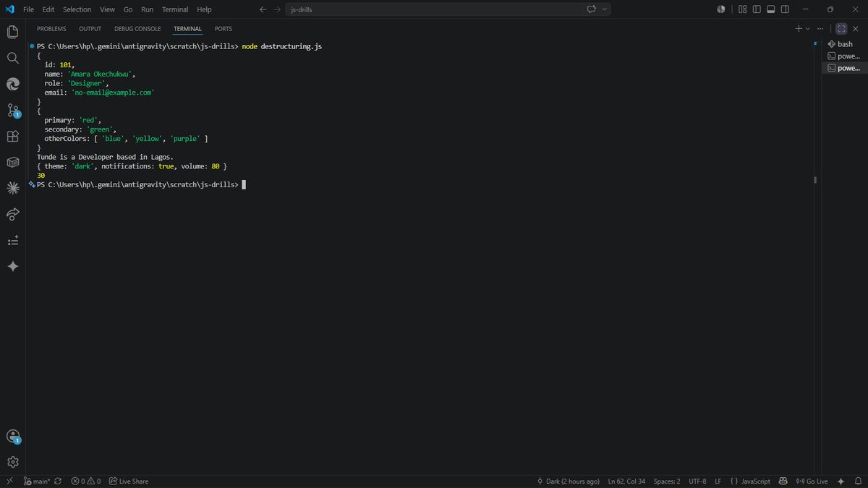
Task: Open the File menu
Action: pyautogui.click(x=29, y=9)
